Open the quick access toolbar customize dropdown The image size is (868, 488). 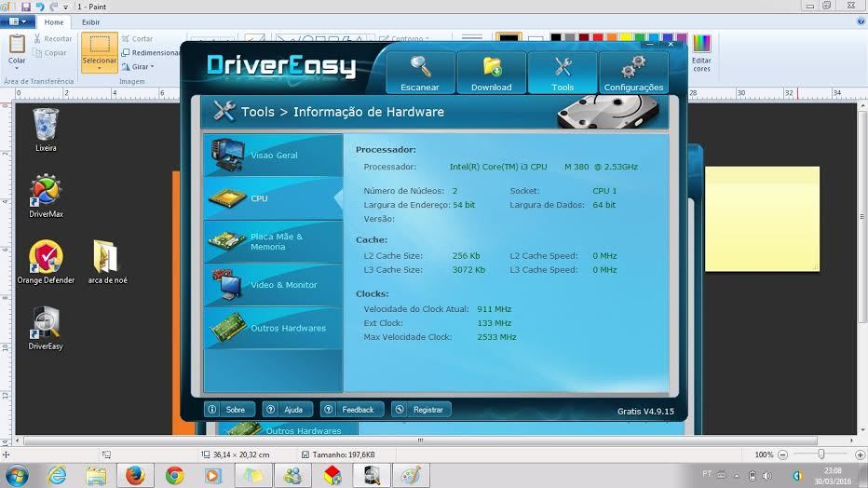click(65, 7)
